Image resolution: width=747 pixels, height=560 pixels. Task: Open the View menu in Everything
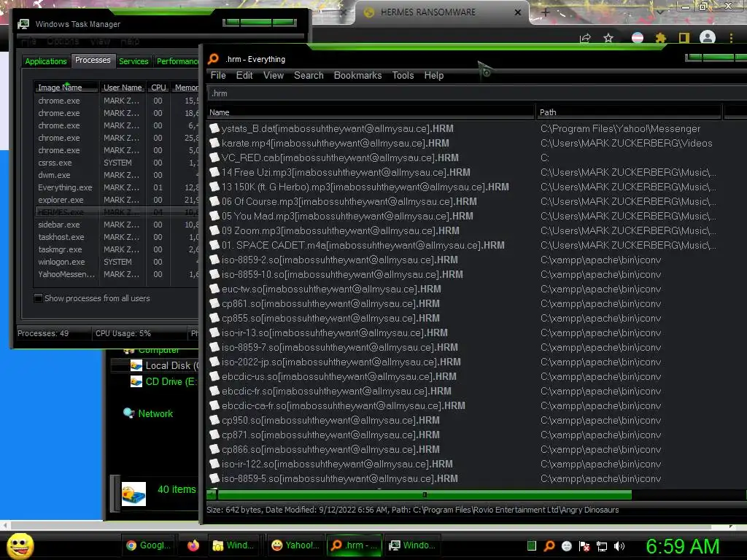(x=274, y=75)
